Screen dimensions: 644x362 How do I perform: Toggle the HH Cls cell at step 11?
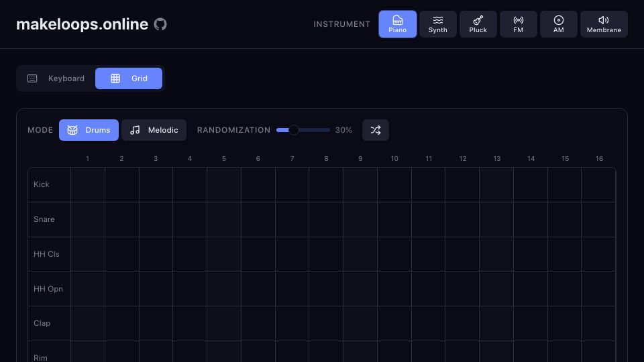pos(429,254)
